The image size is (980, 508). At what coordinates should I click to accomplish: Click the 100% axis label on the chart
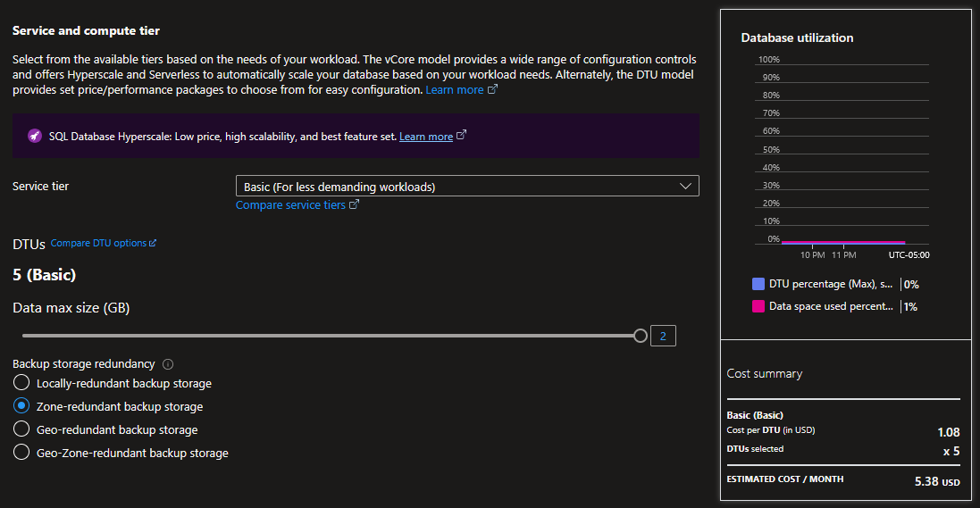(769, 59)
